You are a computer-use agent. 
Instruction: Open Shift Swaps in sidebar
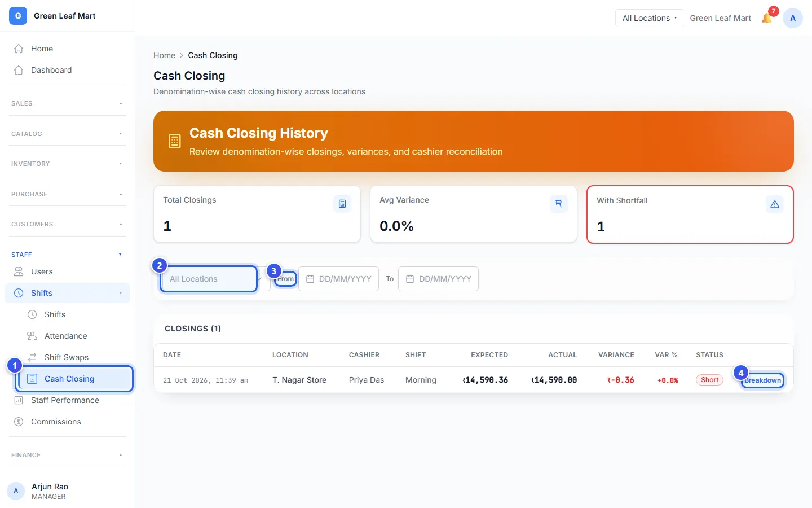tap(74, 357)
